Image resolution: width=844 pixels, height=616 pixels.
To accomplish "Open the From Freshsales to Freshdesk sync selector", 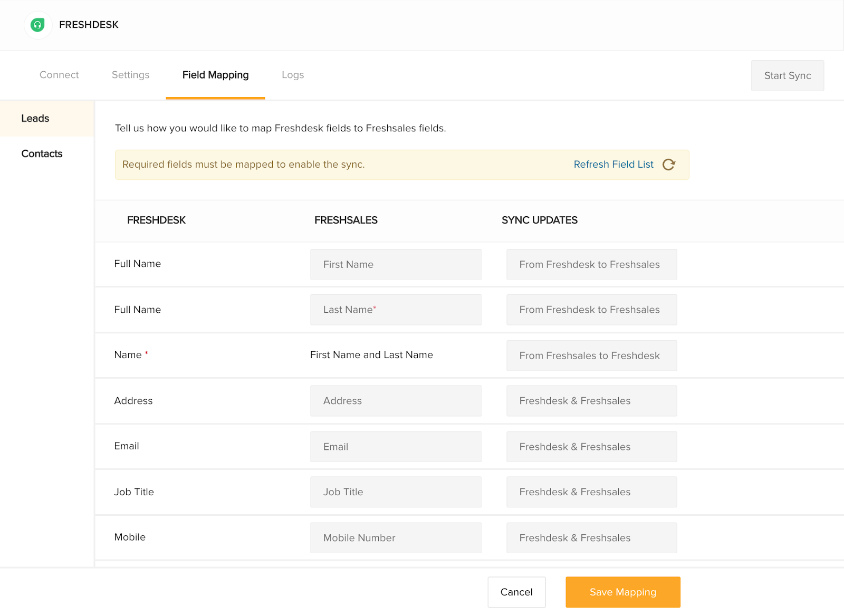I will [591, 355].
